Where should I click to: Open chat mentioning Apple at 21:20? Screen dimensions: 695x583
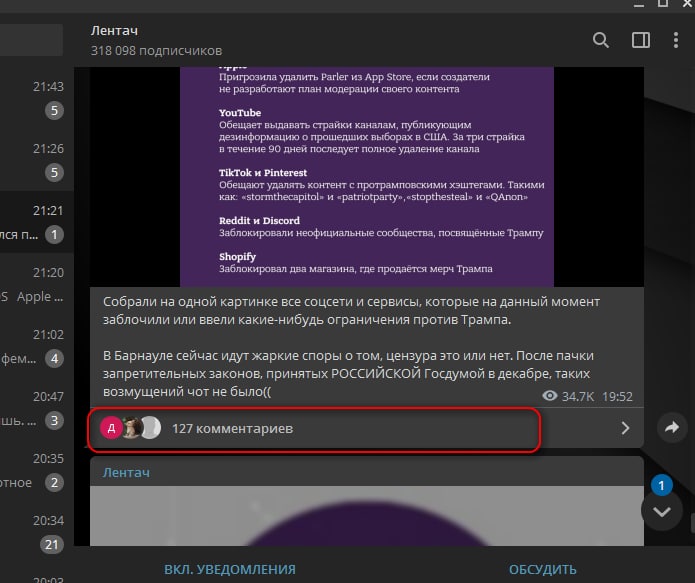[37, 284]
